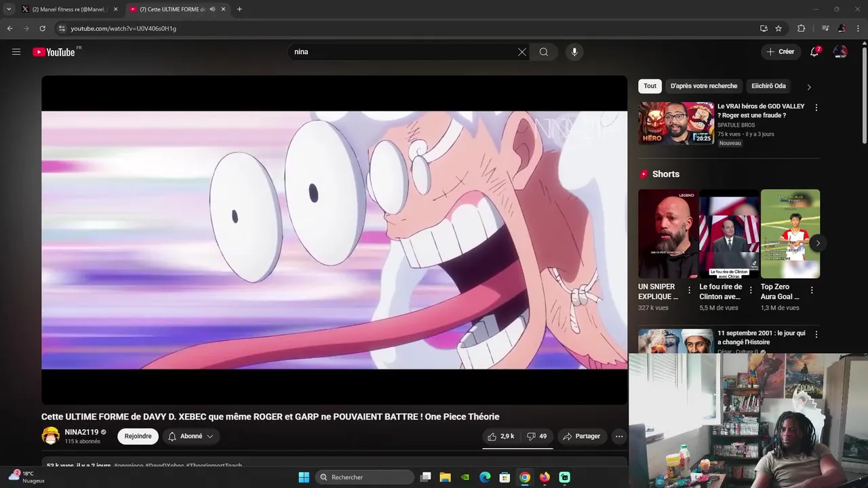Open options for 11 septembre 2001 video
868x488 pixels.
[816, 334]
